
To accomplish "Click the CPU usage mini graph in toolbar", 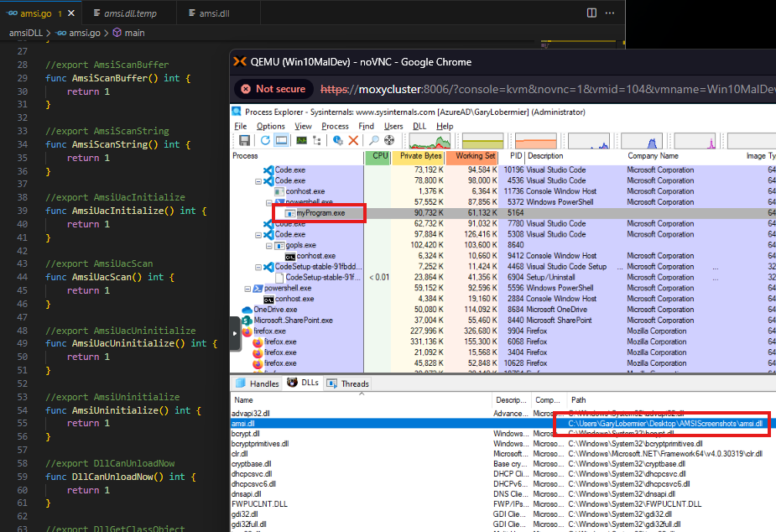I will (430, 140).
